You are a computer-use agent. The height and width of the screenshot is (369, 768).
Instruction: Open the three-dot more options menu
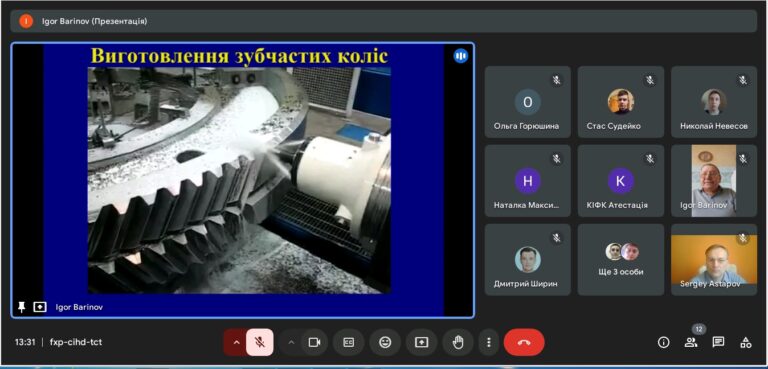click(488, 343)
